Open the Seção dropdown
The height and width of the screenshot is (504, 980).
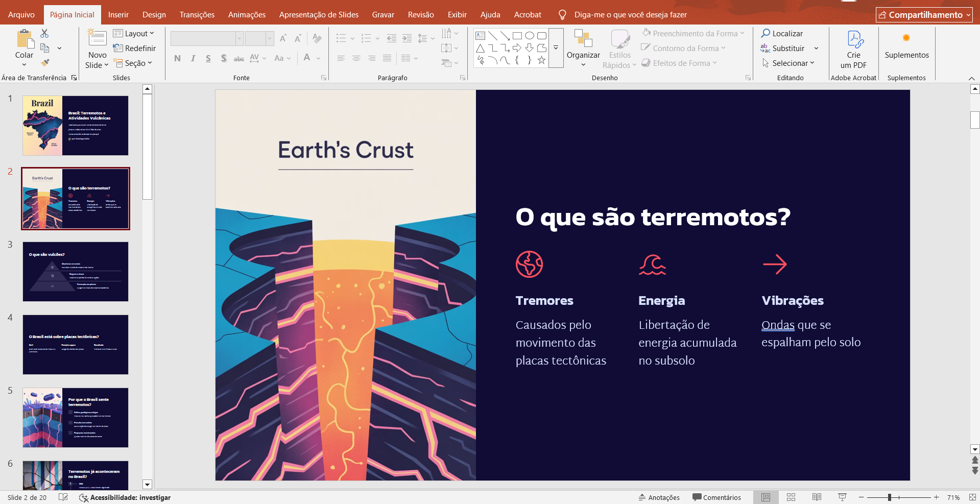(x=133, y=63)
